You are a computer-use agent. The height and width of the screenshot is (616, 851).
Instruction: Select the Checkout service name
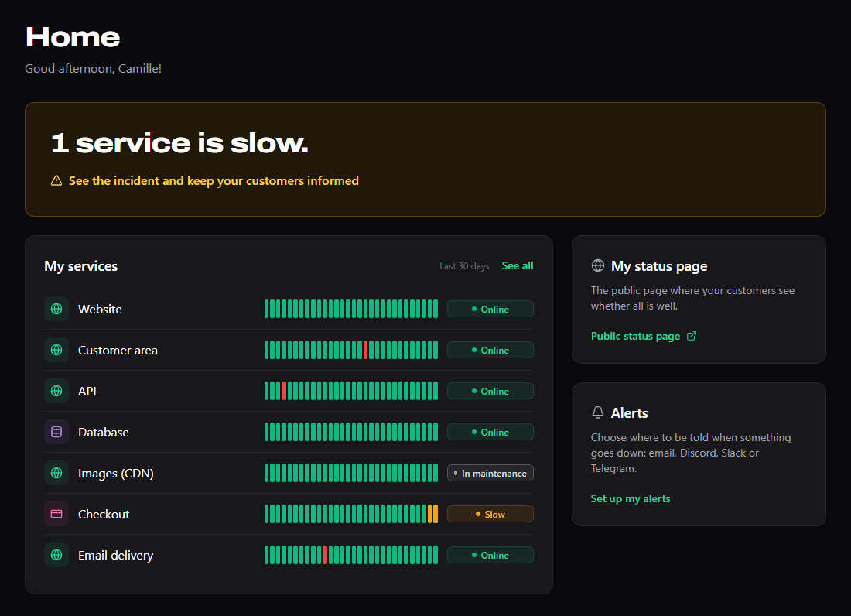(x=104, y=514)
